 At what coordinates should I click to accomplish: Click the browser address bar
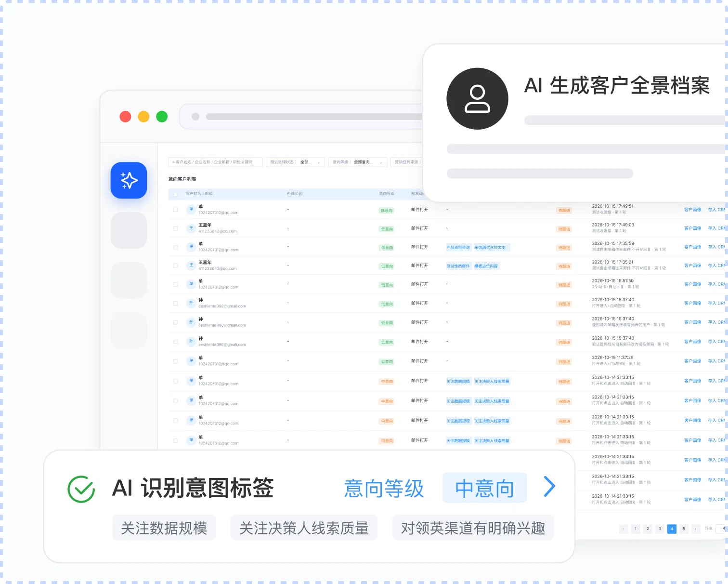pos(301,117)
